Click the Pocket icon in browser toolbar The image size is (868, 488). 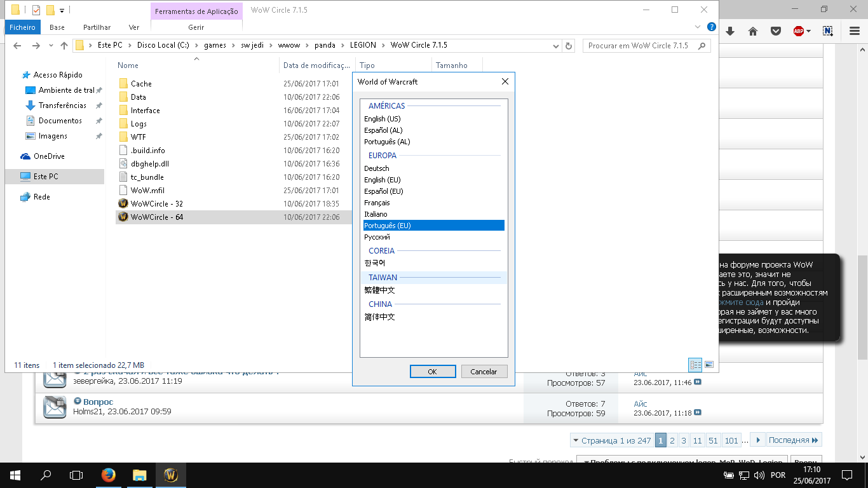click(x=776, y=31)
